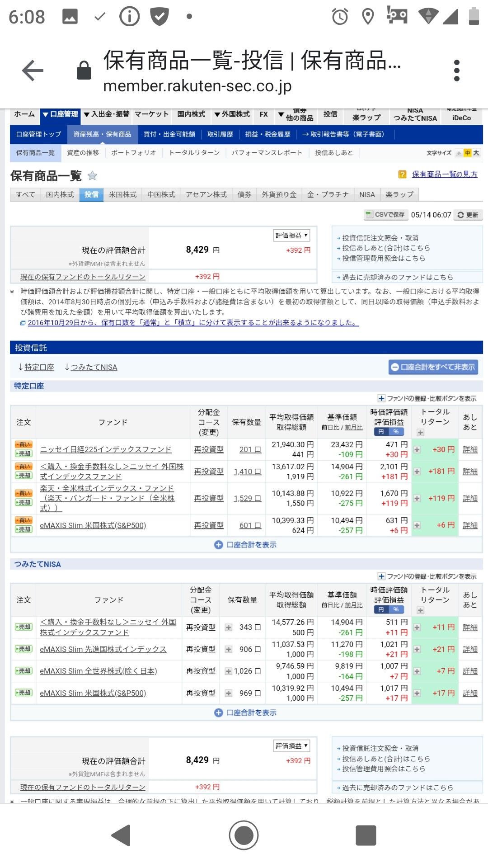Switch display to 円 in 特定口座 header
Image resolution: width=488 pixels, height=868 pixels.
click(x=381, y=432)
